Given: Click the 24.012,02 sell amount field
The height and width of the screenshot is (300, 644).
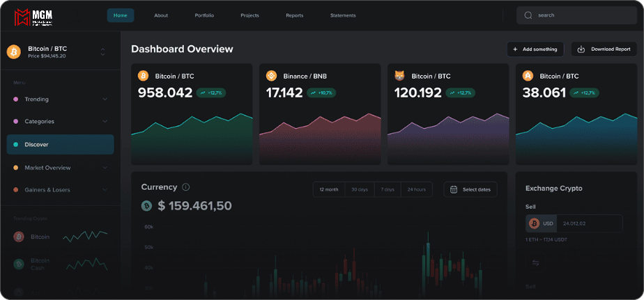Looking at the screenshot, I should click(590, 223).
